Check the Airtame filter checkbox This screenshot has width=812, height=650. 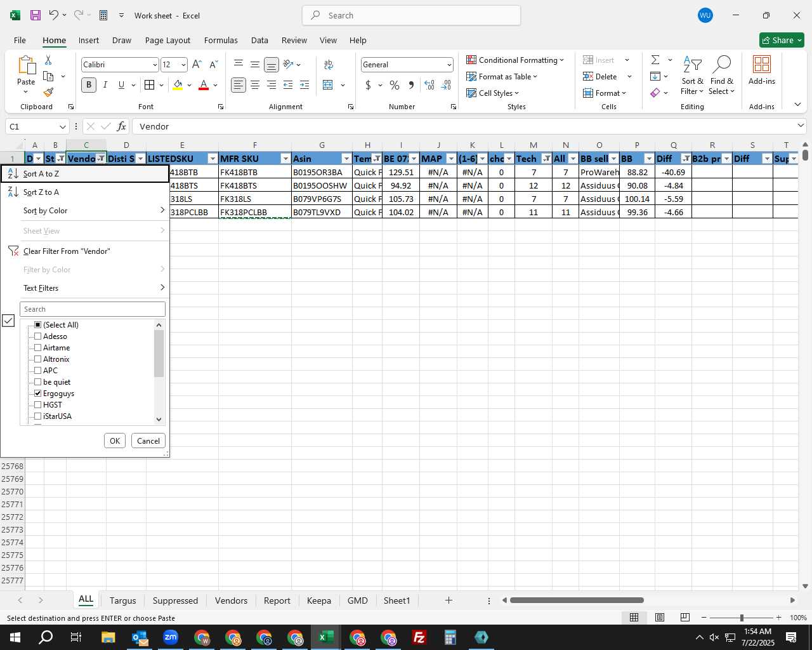coord(37,347)
